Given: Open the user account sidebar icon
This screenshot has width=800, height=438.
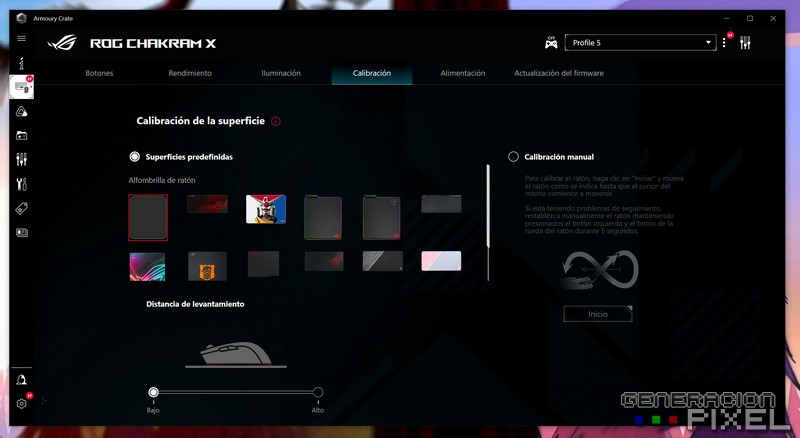Looking at the screenshot, I should pyautogui.click(x=21, y=380).
